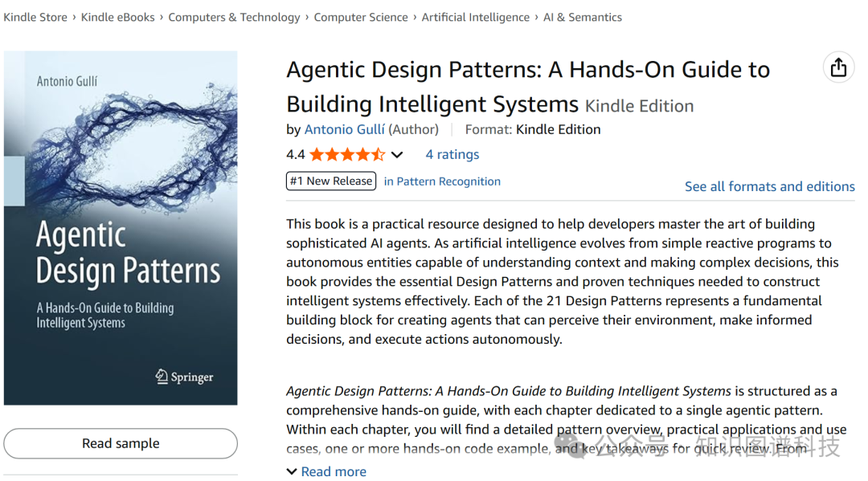Click the orange star rating icons
This screenshot has width=868, height=481.
tap(347, 154)
